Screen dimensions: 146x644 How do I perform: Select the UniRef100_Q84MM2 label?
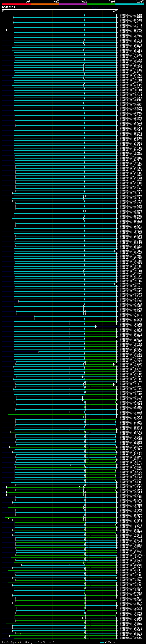click(x=131, y=100)
